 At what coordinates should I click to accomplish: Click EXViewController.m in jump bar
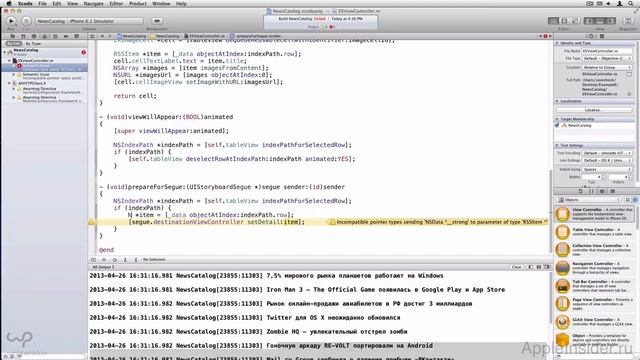coord(204,36)
